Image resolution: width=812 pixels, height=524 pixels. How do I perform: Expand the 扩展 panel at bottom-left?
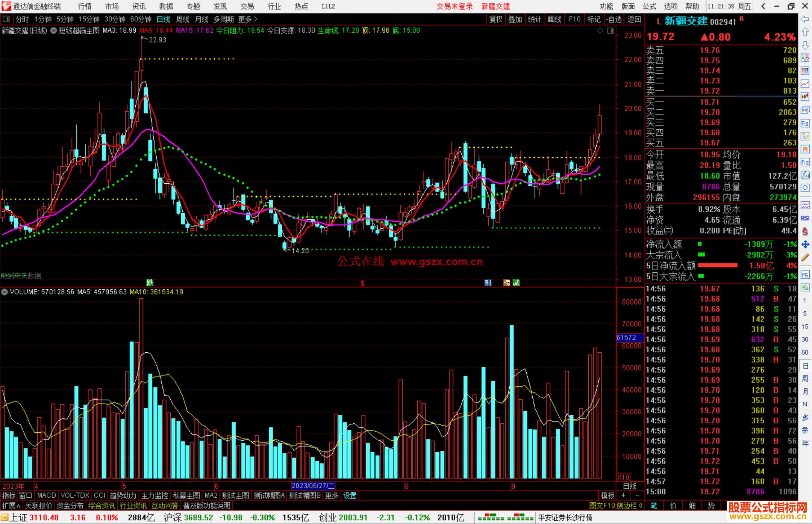point(11,506)
